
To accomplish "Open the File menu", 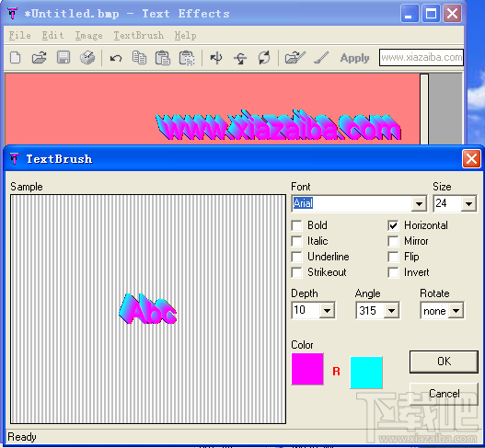I will tap(20, 35).
